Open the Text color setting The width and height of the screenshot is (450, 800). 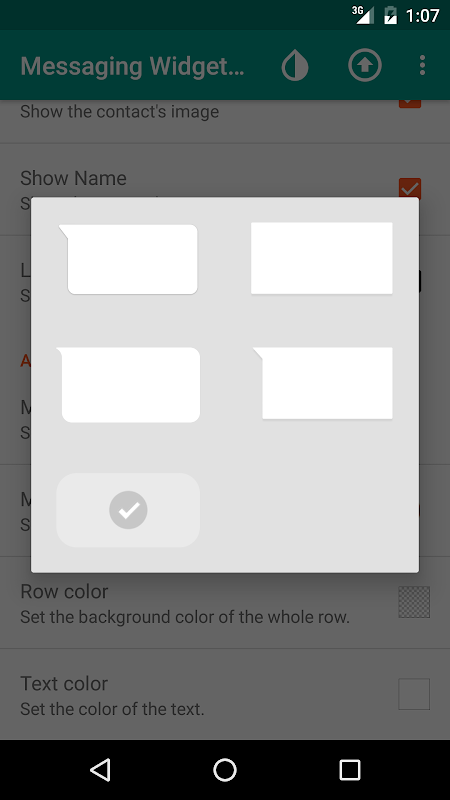coord(225,694)
